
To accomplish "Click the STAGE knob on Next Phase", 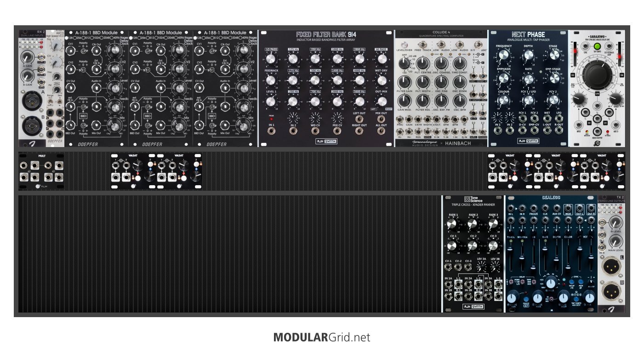I will point(554,55).
